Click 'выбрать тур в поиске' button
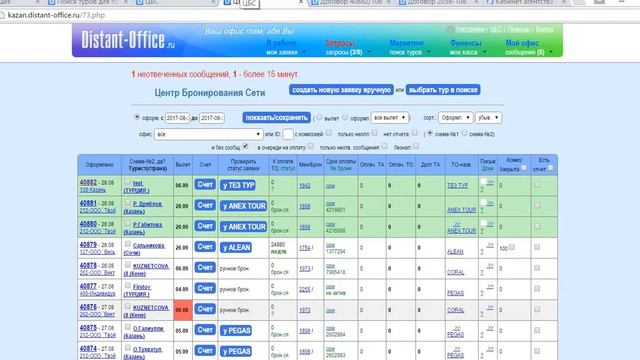Image resolution: width=640 pixels, height=360 pixels. tap(443, 90)
